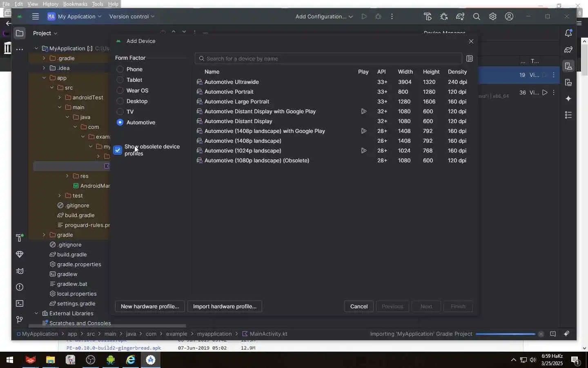Viewport: 588px width, 368px height.
Task: Open the Project view selector dropdown
Action: [x=45, y=34]
